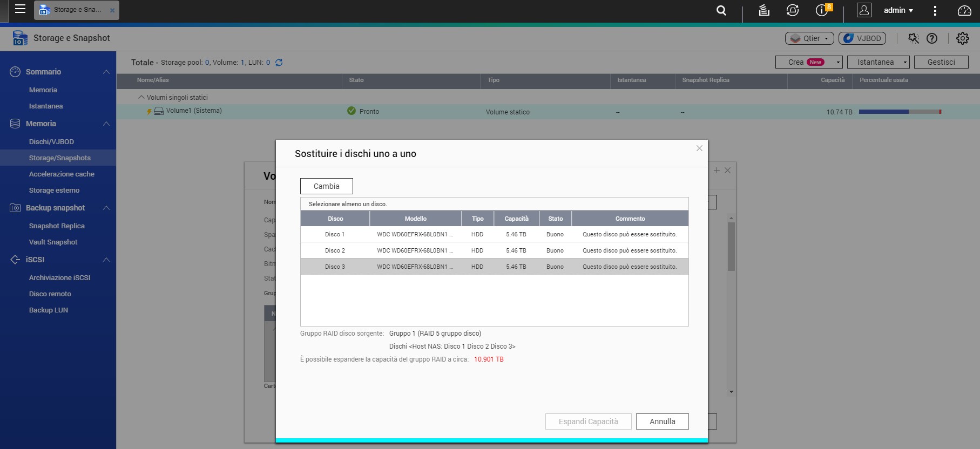Open Accelerazione cache sidebar item
Screen dimensions: 980x449
(x=62, y=174)
